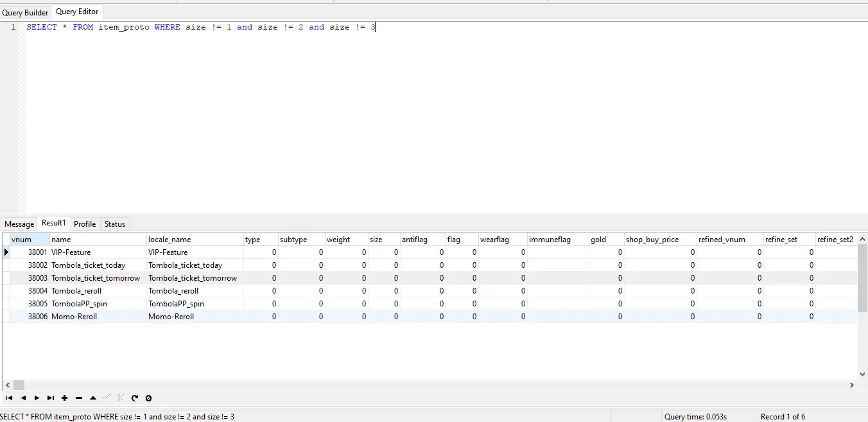868x422 pixels.
Task: Select the gold value in the Tombola_reroll row
Action: tap(606, 291)
